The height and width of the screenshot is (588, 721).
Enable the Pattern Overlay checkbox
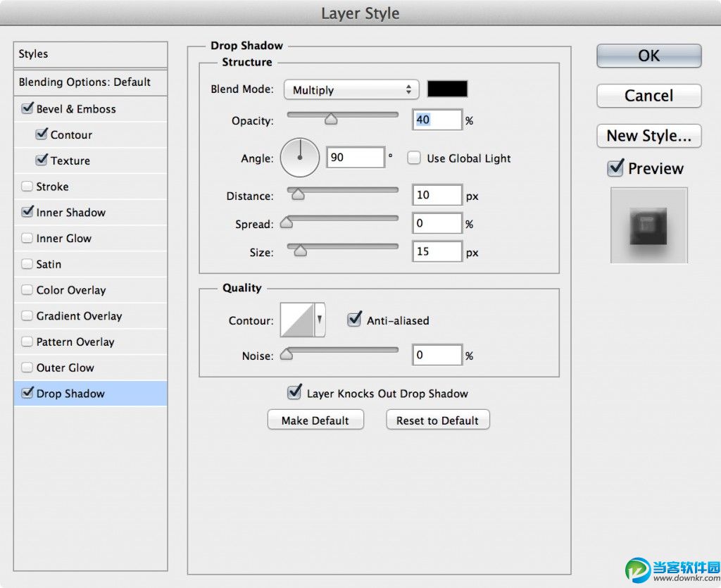(27, 342)
